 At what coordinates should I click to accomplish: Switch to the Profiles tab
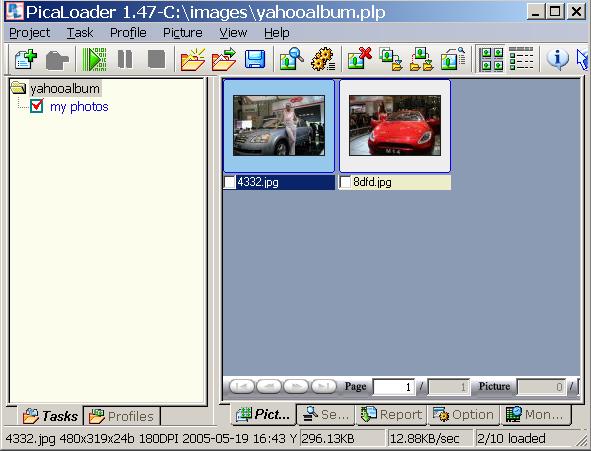121,416
